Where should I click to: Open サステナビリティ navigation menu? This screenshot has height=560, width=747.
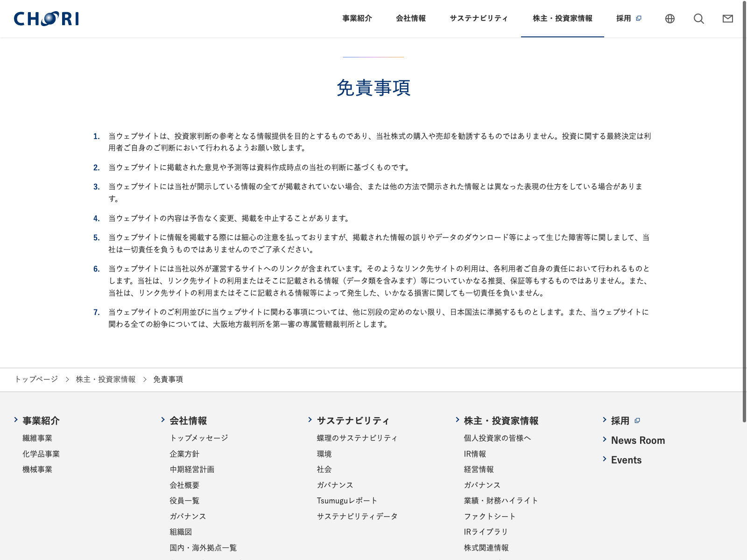click(479, 19)
